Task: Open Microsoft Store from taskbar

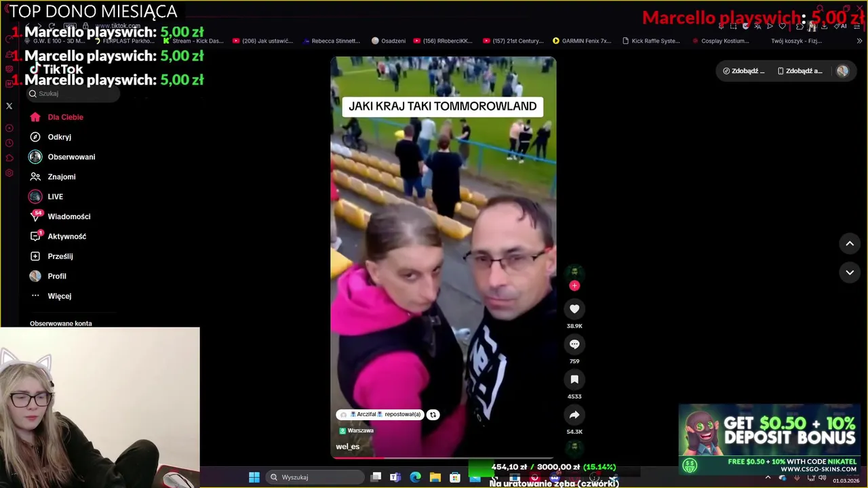Action: point(455,477)
